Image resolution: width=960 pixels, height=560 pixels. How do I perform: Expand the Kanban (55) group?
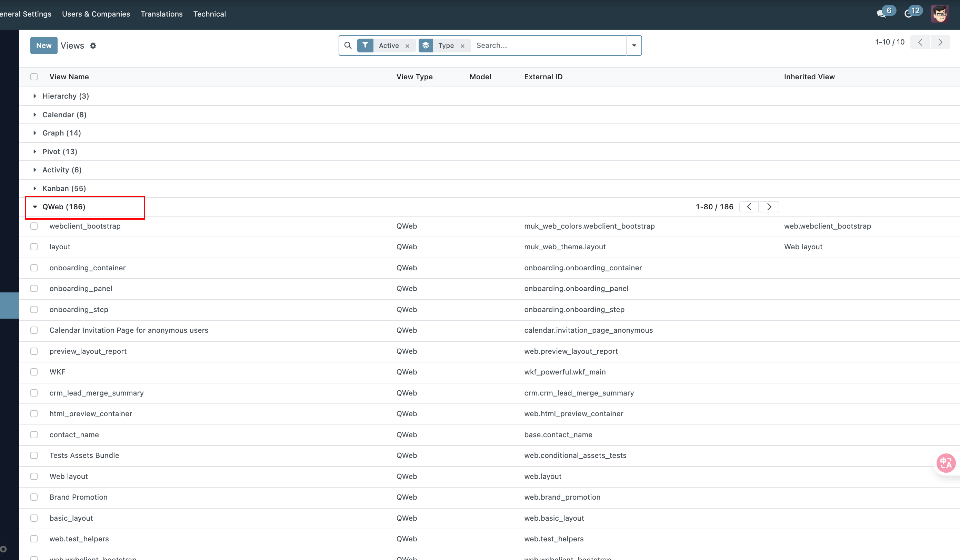(64, 188)
